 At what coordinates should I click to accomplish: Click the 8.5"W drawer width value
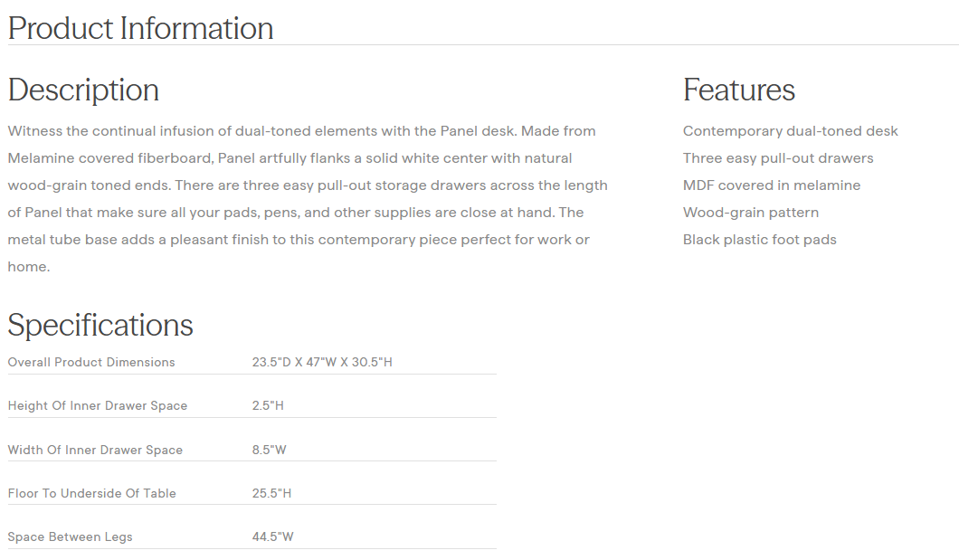pyautogui.click(x=269, y=450)
